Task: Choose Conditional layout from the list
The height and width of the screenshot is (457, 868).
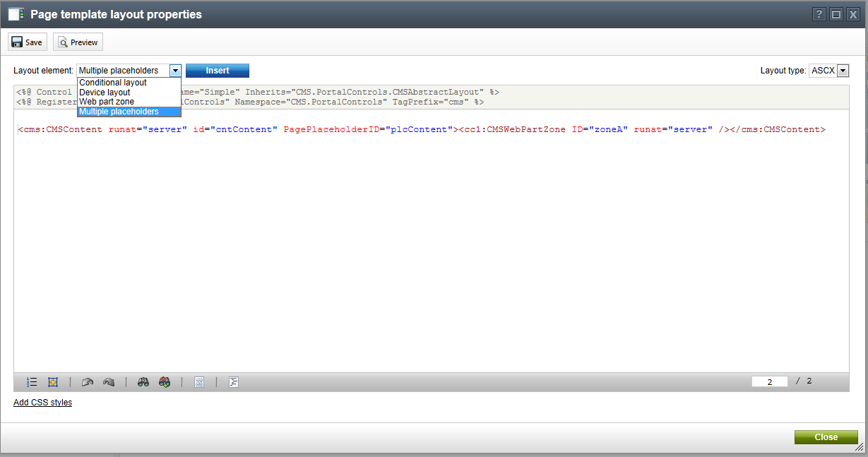Action: click(113, 83)
